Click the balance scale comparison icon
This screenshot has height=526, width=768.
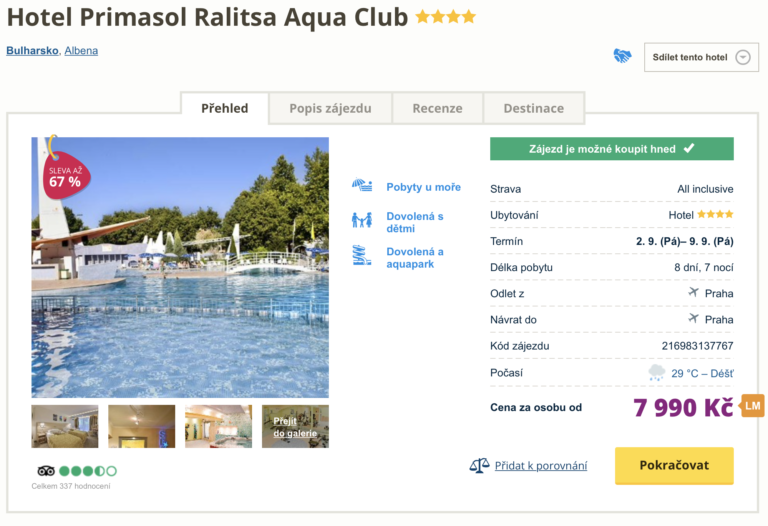[x=479, y=465]
